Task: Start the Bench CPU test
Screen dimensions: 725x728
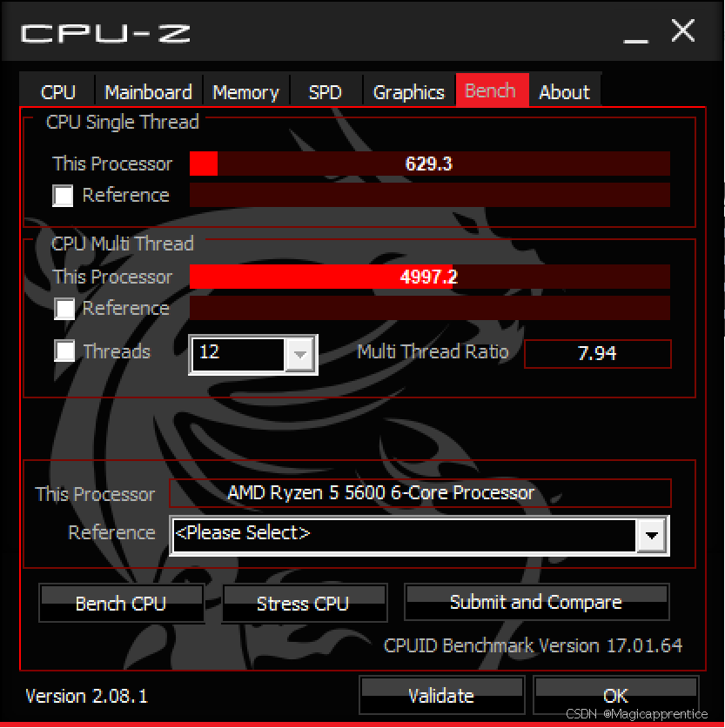Action: pos(121,603)
